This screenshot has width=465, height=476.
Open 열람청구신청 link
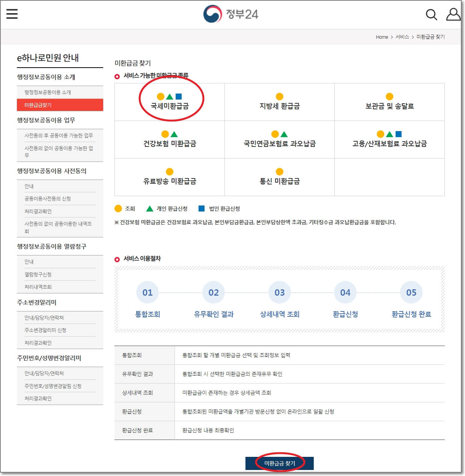tap(38, 274)
